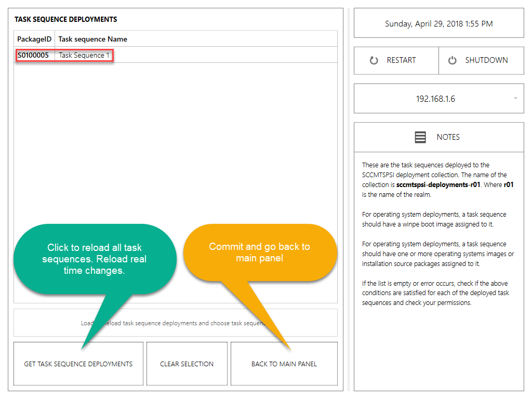Select package ID S0100005 cell
The width and height of the screenshot is (532, 399).
click(x=33, y=55)
